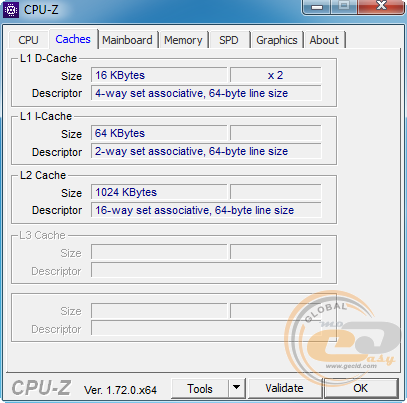Click the 2-way set associative descriptor field
Screen dimensions: 407x403
[x=206, y=151]
